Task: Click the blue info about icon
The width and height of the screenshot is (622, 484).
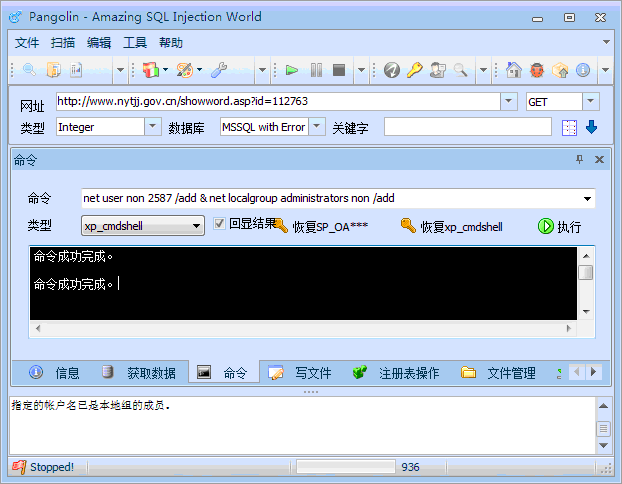Action: 583,70
